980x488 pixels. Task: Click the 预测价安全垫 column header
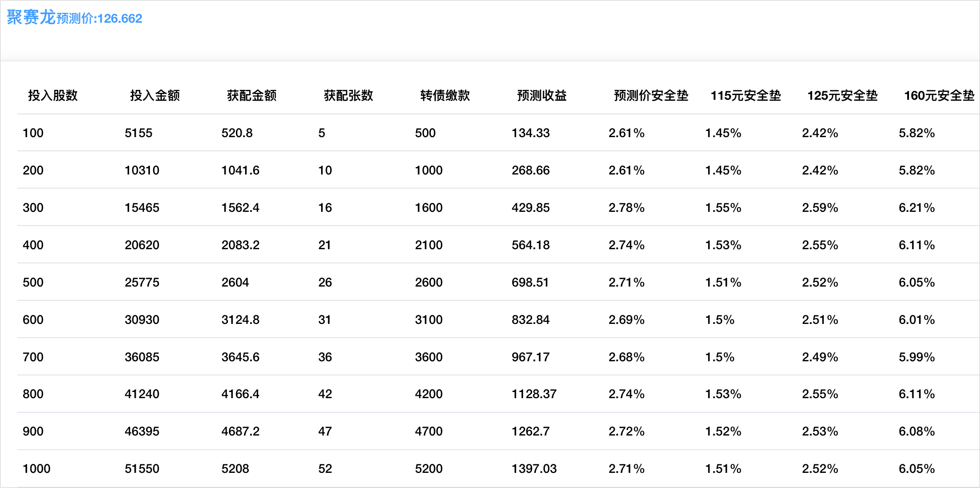point(651,96)
